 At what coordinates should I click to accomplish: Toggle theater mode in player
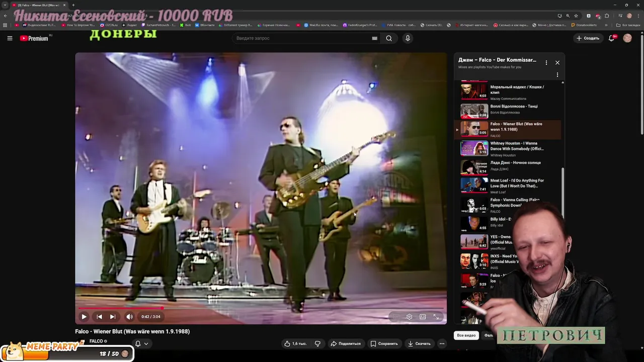[423, 317]
